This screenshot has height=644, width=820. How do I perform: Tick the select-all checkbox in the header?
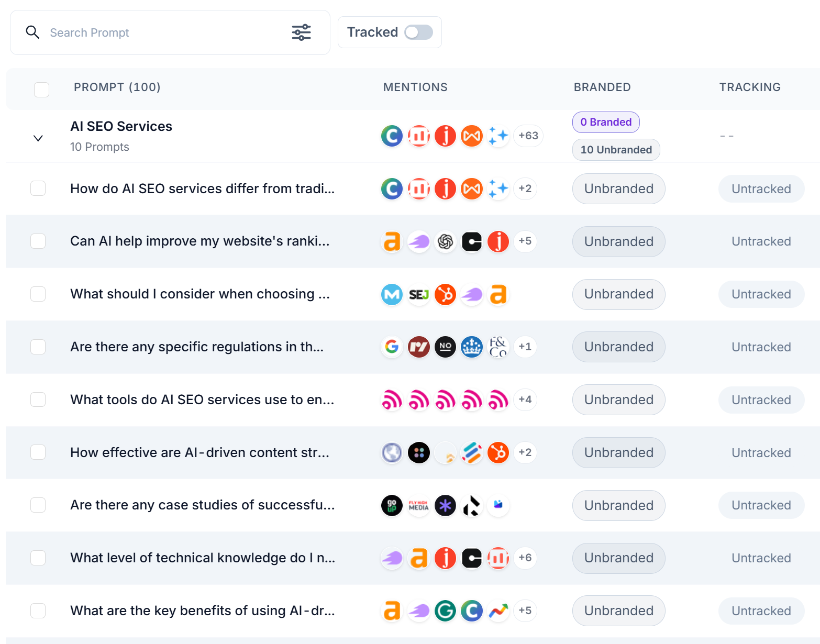click(x=41, y=90)
